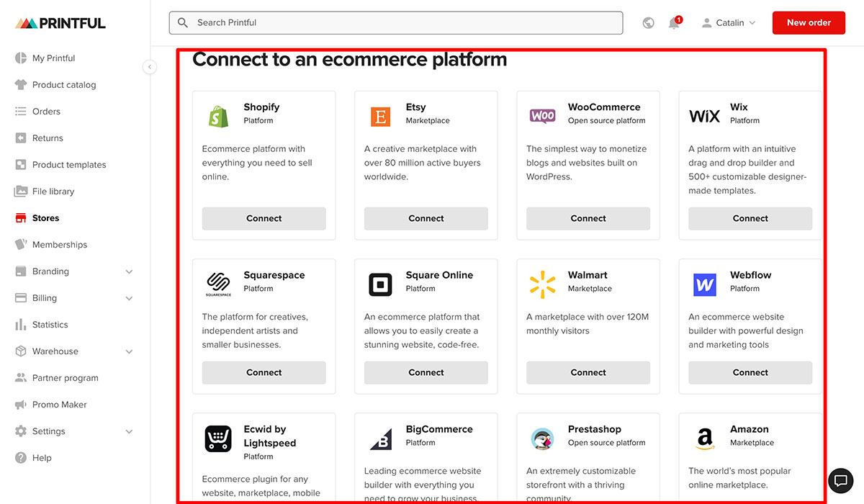Click the New order button

809,22
